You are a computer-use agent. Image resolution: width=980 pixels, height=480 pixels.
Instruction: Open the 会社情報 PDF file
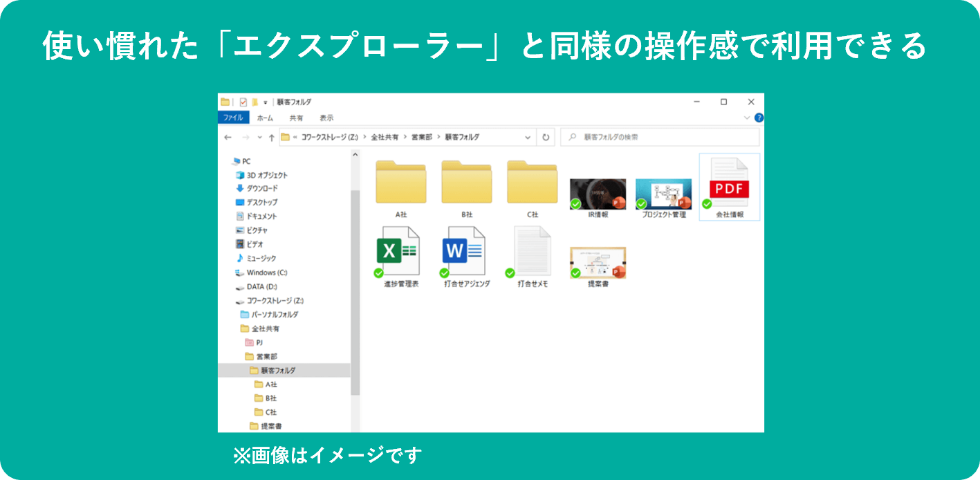[728, 187]
